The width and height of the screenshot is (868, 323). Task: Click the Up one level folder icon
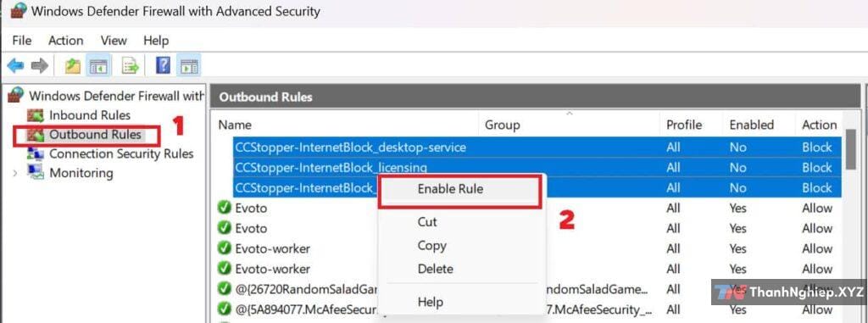click(73, 66)
